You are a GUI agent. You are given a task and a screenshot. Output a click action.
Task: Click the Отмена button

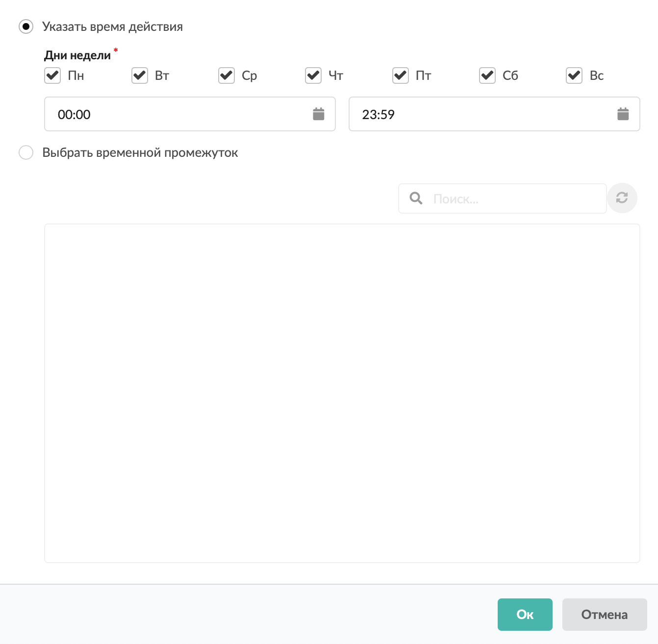(x=605, y=615)
